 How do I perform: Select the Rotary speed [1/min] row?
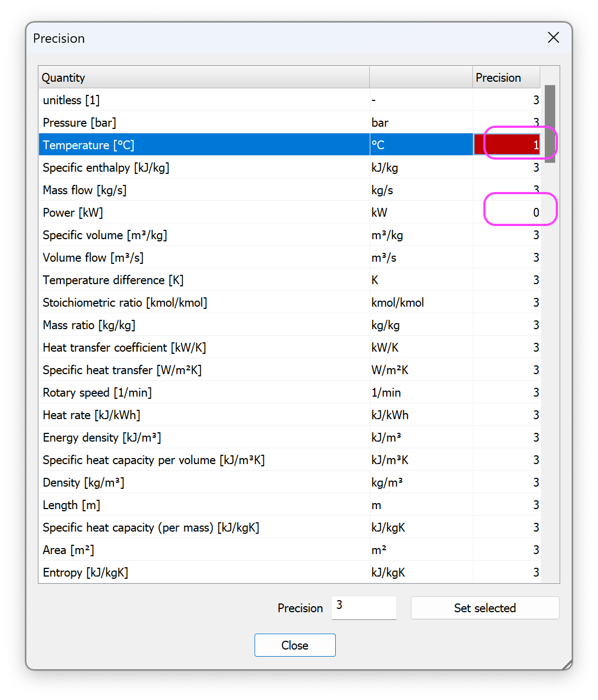tap(290, 392)
